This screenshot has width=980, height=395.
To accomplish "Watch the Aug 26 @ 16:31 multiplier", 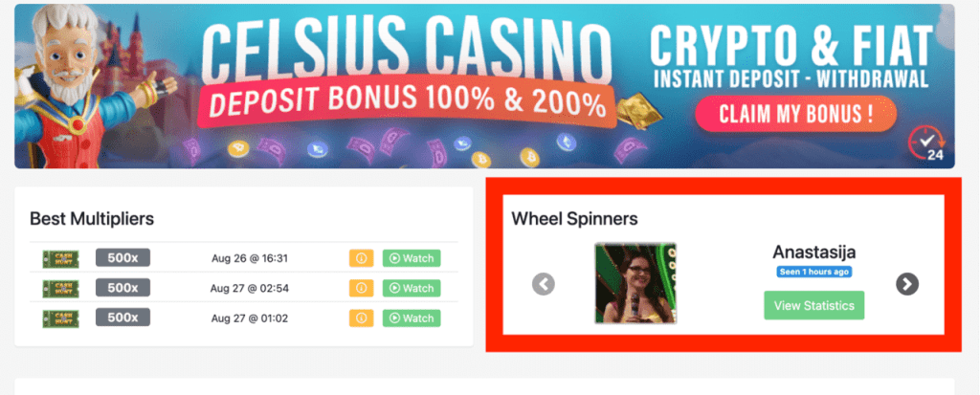I will (x=412, y=258).
